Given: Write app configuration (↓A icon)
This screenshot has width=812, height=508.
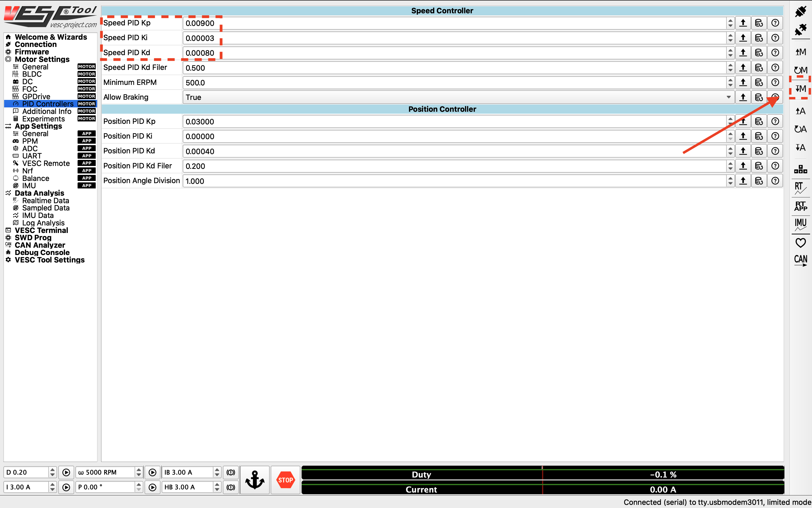Looking at the screenshot, I should point(801,148).
